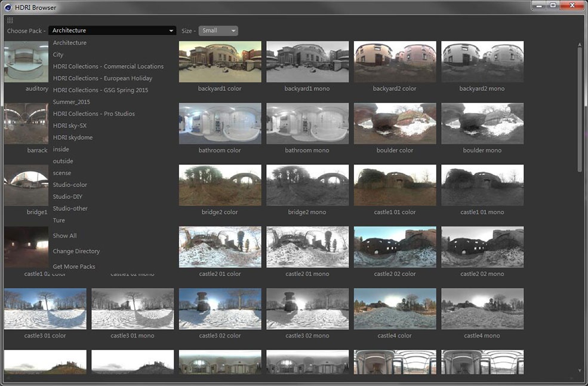Select backyard1 color thumbnail
The image size is (588, 386).
tap(220, 62)
